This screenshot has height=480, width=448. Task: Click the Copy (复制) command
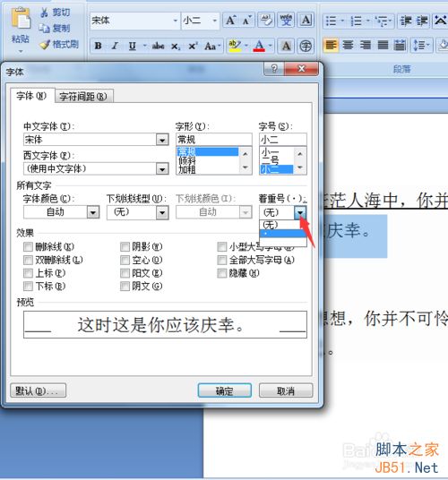(x=56, y=29)
